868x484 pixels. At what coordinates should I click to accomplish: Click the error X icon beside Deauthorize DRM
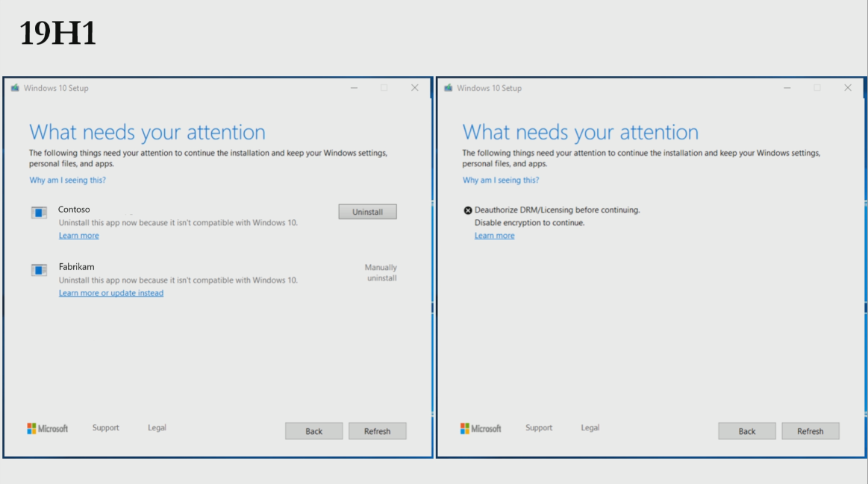(x=468, y=210)
